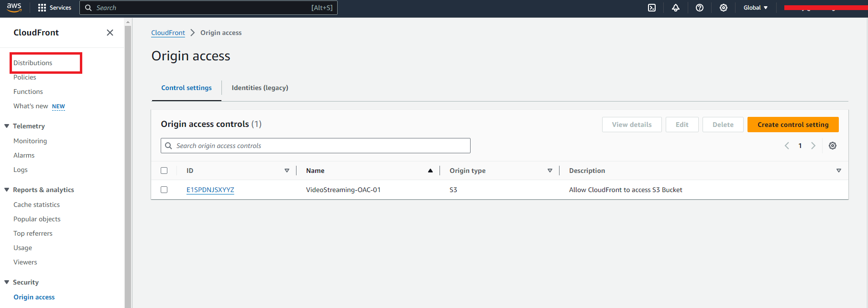Open the E1SPDNJSXYYZ ID link
Viewport: 868px width, 308px height.
click(x=210, y=190)
